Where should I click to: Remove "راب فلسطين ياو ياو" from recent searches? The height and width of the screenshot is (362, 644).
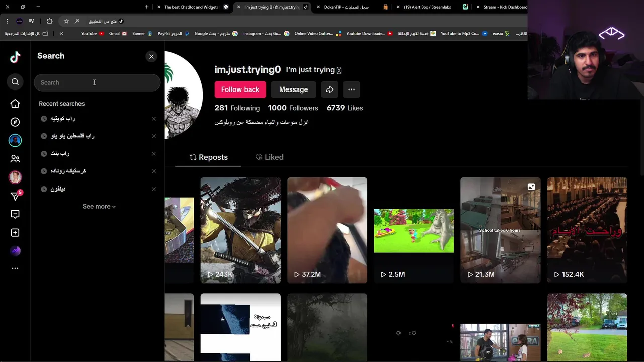(x=154, y=136)
